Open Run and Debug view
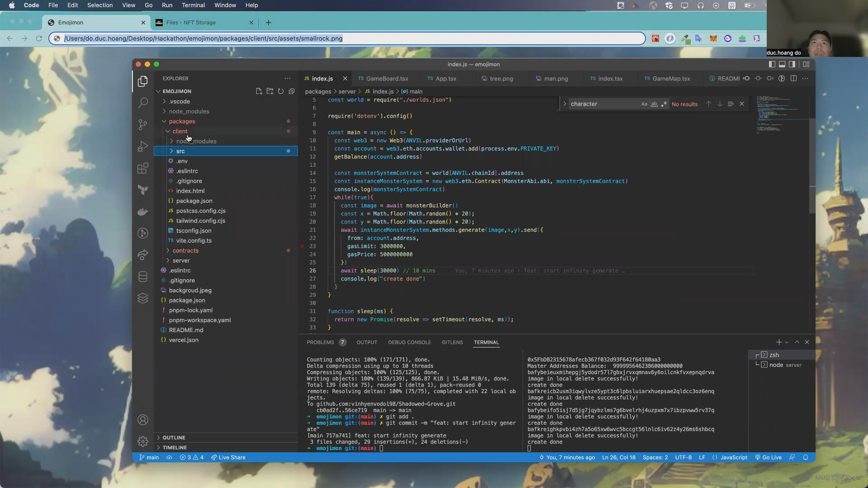Screen dimensions: 868x488 click(143, 146)
